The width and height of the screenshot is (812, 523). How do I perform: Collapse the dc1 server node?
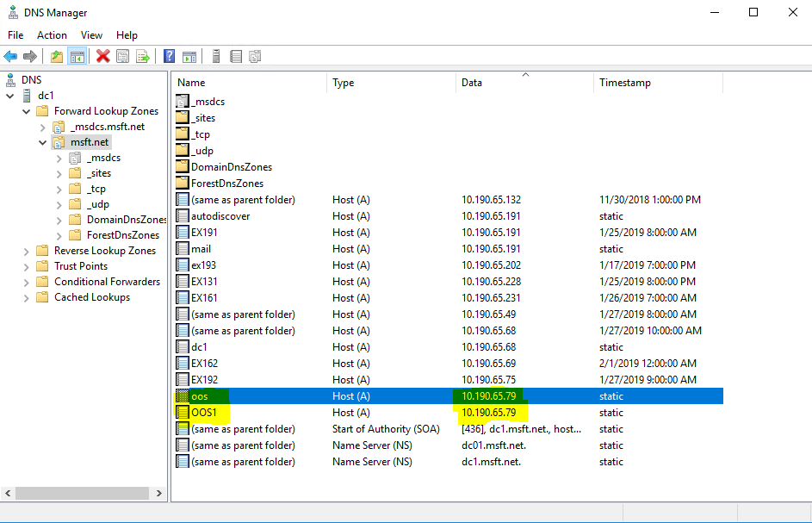pos(9,96)
